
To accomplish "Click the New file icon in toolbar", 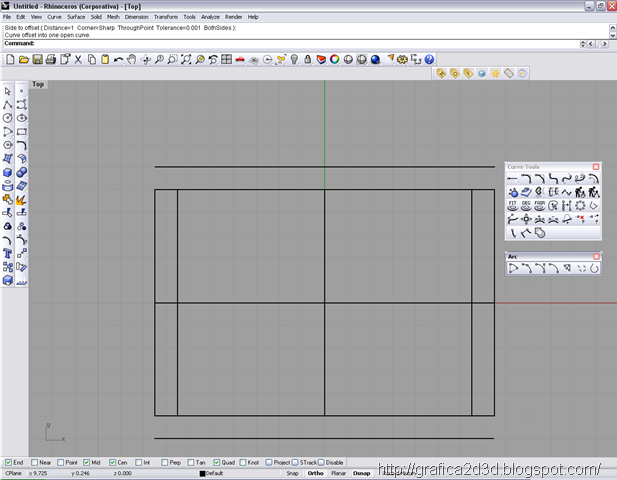I will click(9, 60).
